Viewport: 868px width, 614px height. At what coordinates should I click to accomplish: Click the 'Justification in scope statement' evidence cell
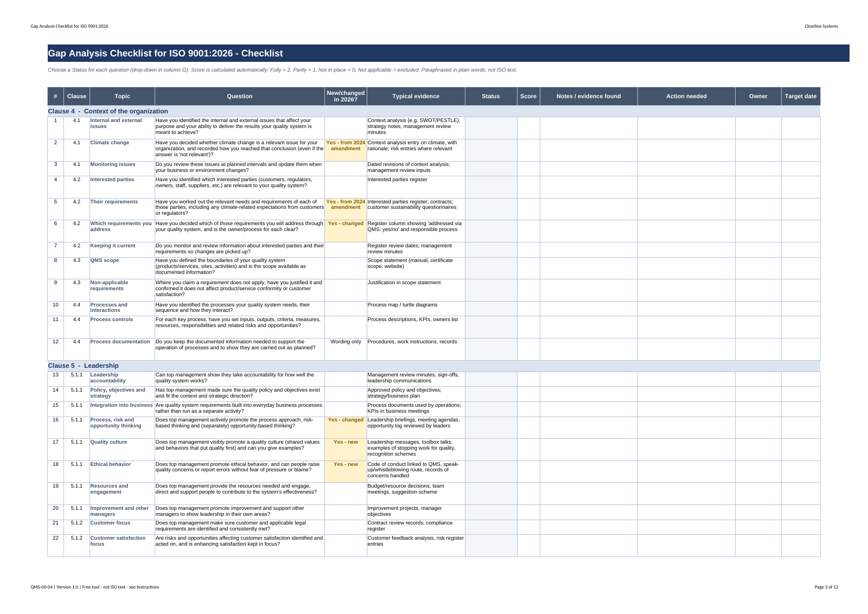click(x=416, y=290)
